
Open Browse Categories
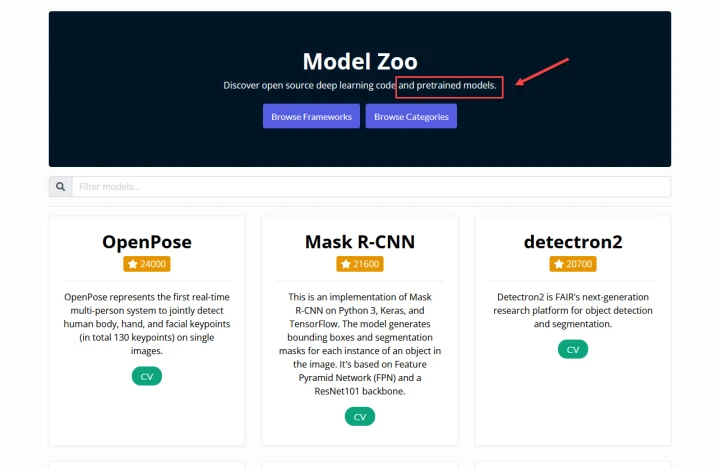coord(411,116)
